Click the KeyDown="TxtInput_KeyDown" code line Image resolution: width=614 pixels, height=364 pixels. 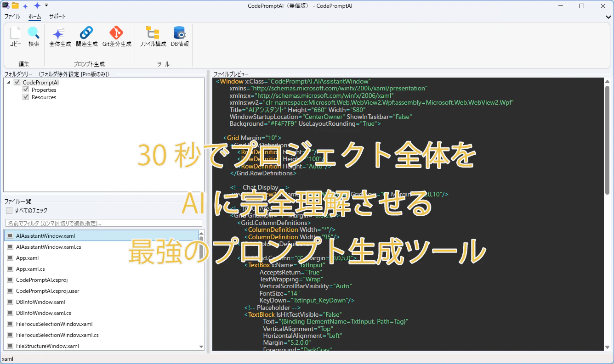(307, 300)
